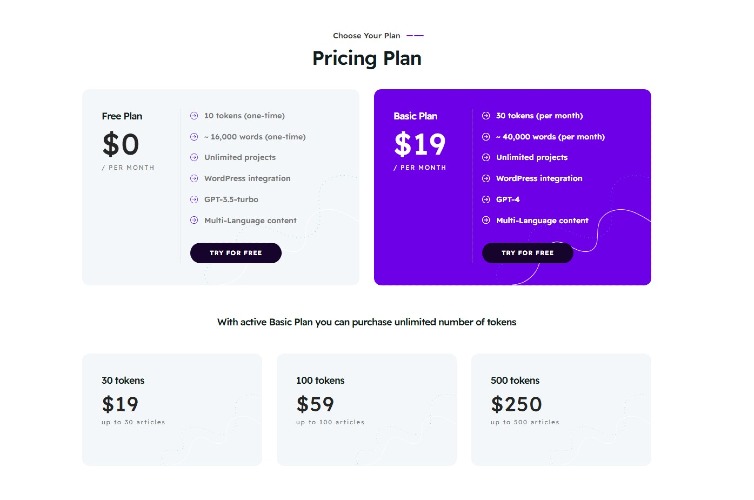Click arrow icon beside Free Plan Unlimited projects
The width and height of the screenshot is (754, 500).
[x=193, y=158]
